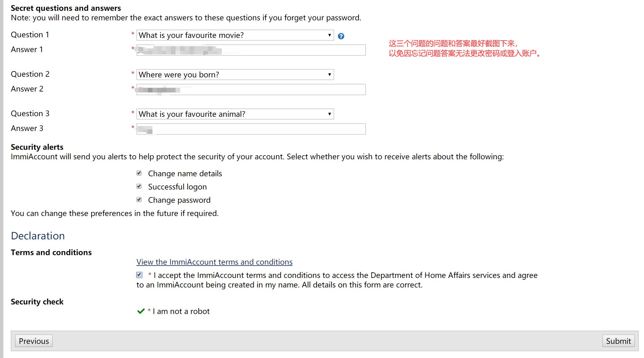Click the 'Change password' label text
This screenshot has height=358, width=644.
tap(179, 200)
